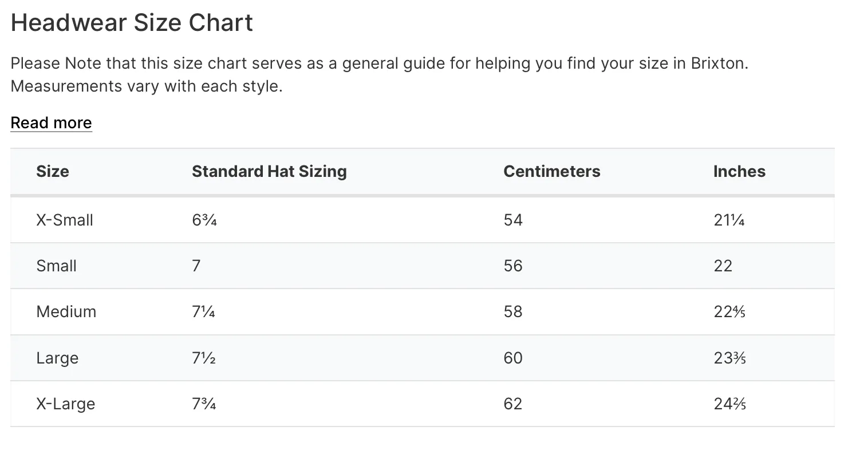Click the Headwear Size Chart heading
The height and width of the screenshot is (466, 868).
[132, 23]
